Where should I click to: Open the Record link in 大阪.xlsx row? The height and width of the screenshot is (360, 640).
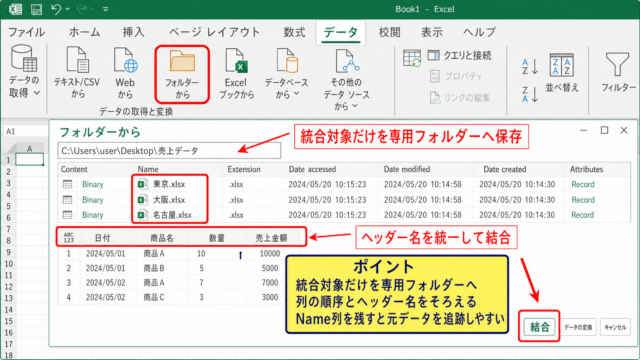coord(583,200)
